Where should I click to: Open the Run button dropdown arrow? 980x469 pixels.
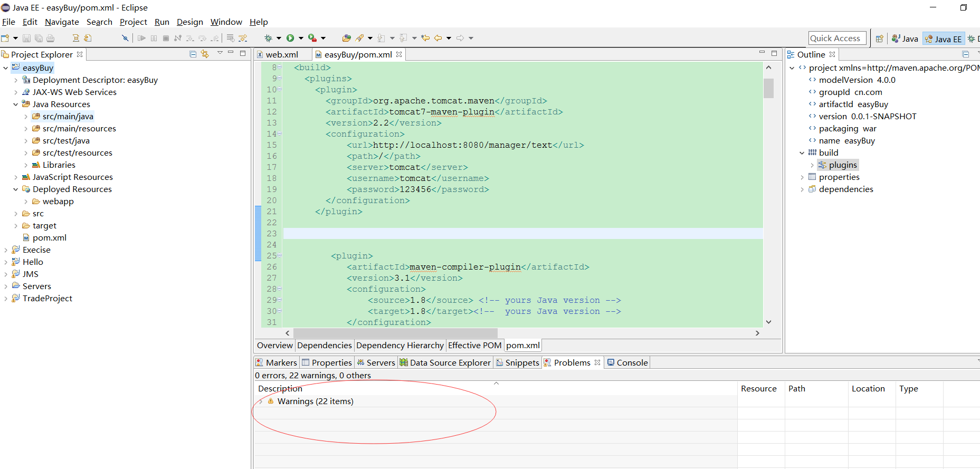click(301, 38)
